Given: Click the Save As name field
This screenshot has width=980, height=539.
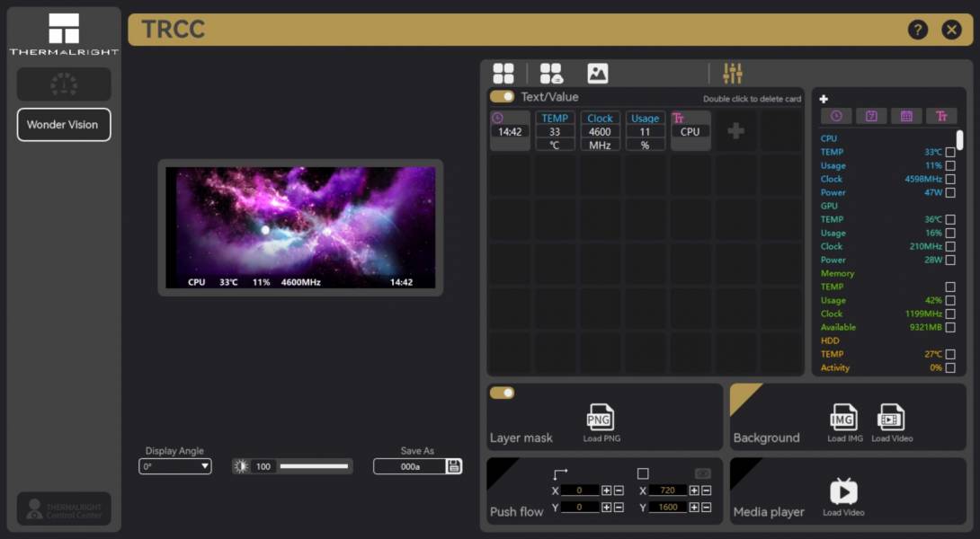Looking at the screenshot, I should (x=410, y=466).
